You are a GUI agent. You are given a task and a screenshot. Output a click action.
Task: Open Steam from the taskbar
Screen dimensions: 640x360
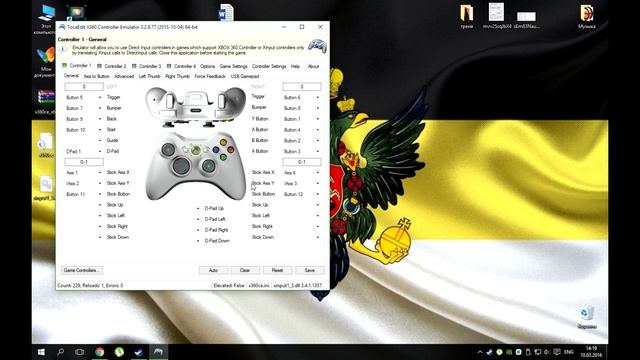tap(138, 352)
